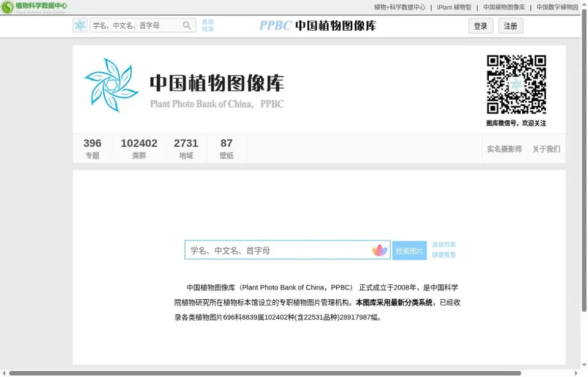
Task: Open 中国数字植物园 top navigation link
Action: tap(557, 7)
